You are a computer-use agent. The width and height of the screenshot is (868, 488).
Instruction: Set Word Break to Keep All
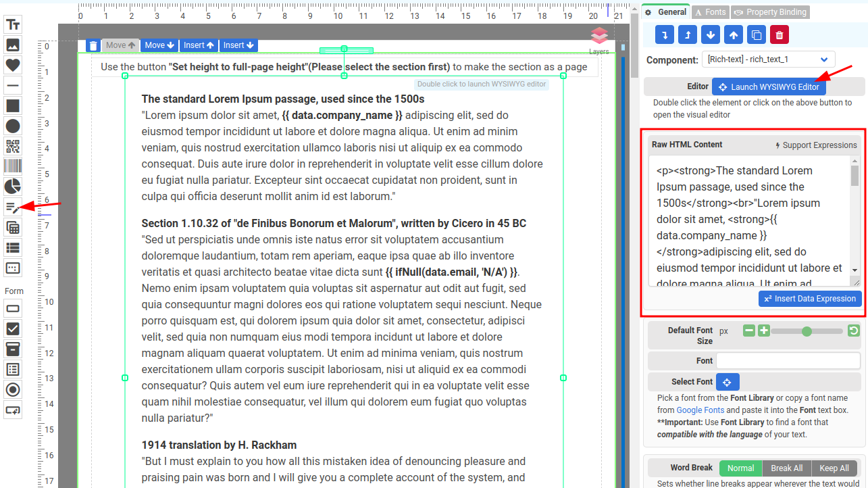tap(834, 468)
